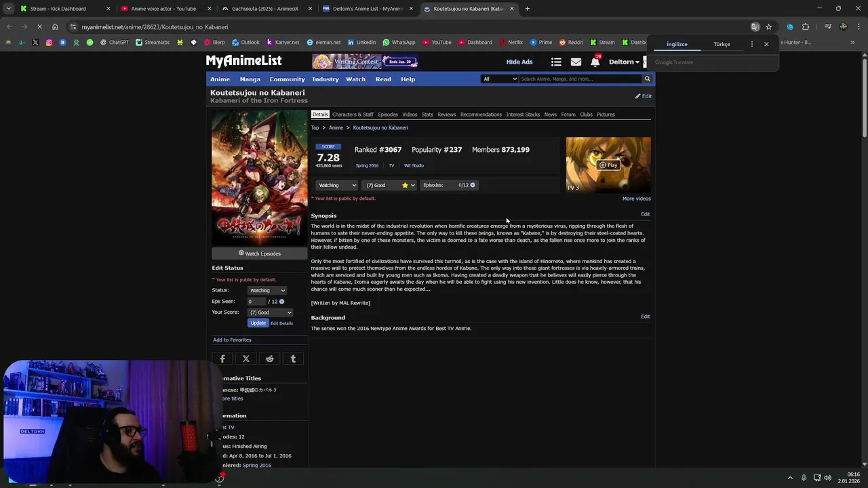Open the LinkedIn bookmark

361,42
